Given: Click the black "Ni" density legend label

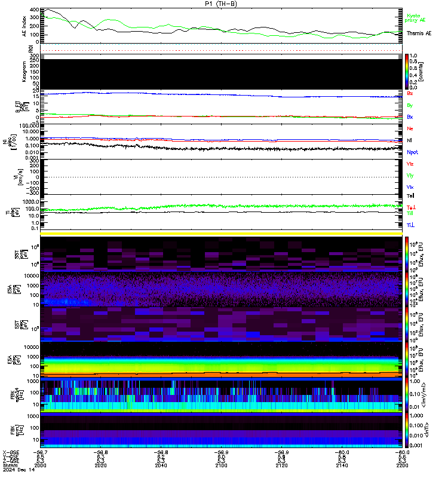Looking at the screenshot, I should tap(409, 140).
